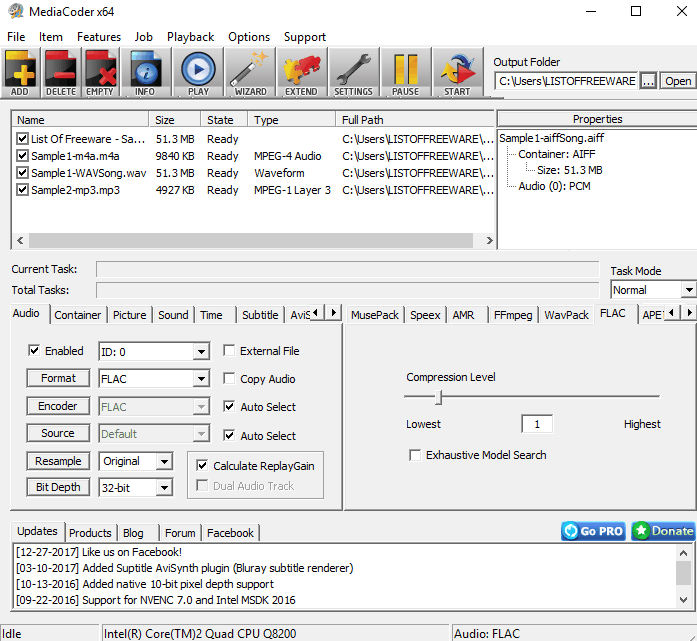697x641 pixels.
Task: Sort file list by Size column header
Action: [x=175, y=120]
